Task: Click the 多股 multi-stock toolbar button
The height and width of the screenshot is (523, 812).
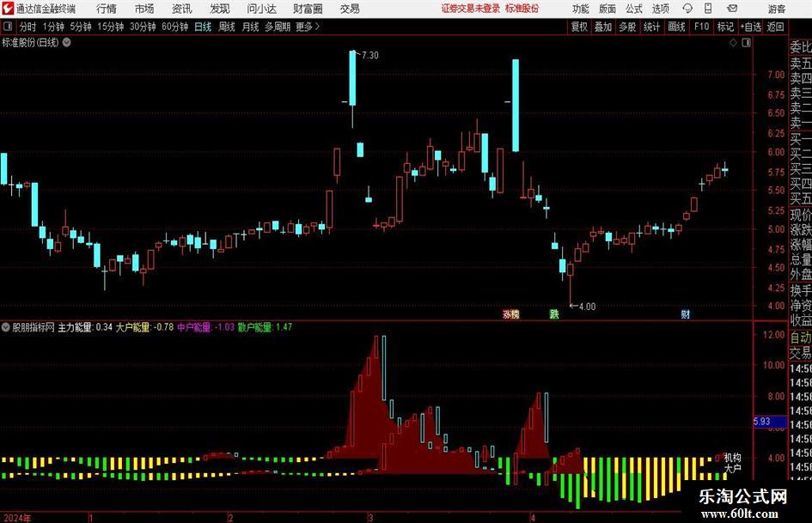Action: (627, 27)
